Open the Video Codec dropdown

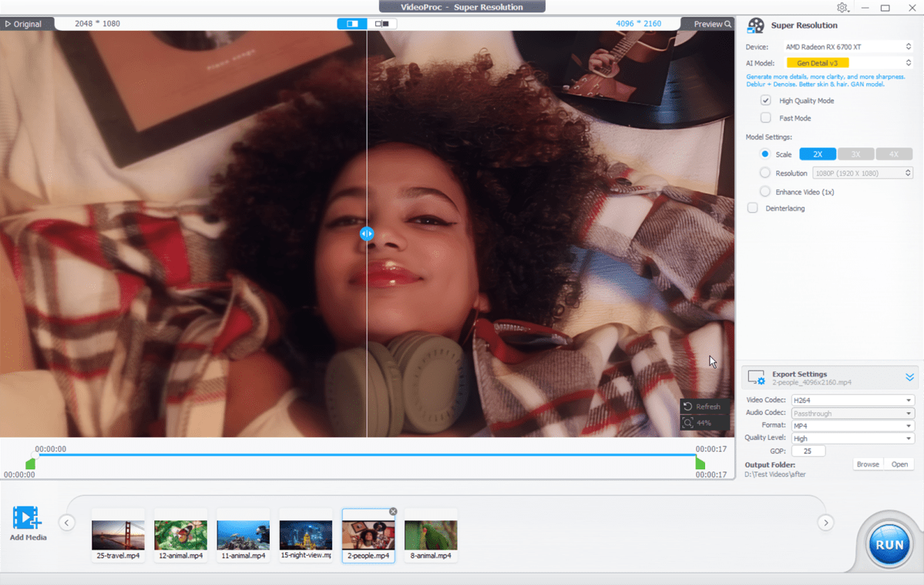[x=852, y=400]
